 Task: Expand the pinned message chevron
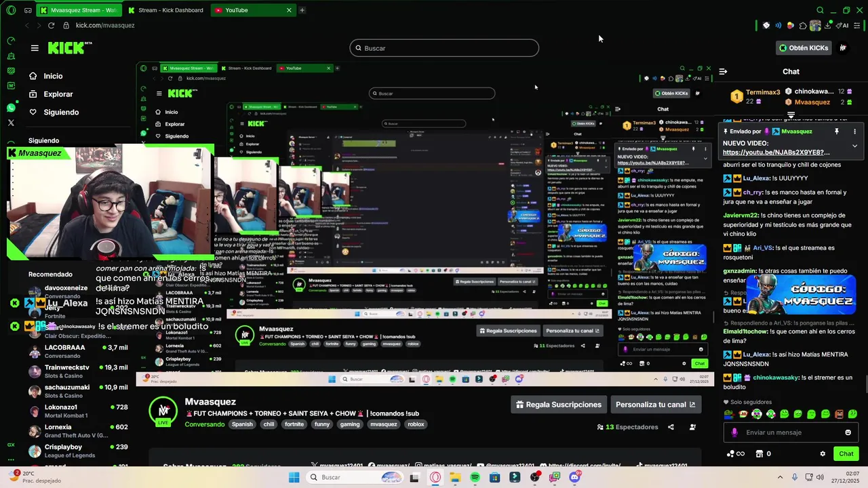click(854, 146)
